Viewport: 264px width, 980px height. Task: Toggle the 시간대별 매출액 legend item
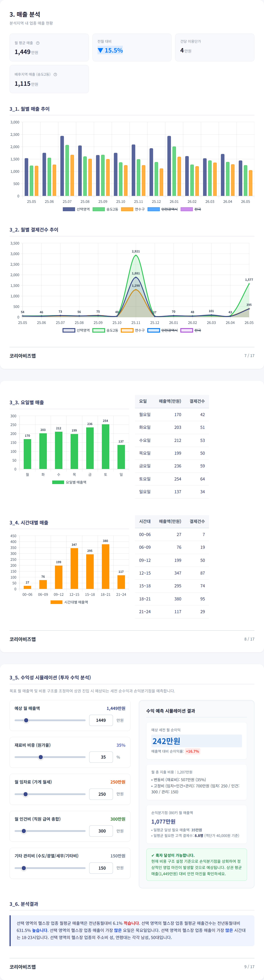tap(69, 602)
